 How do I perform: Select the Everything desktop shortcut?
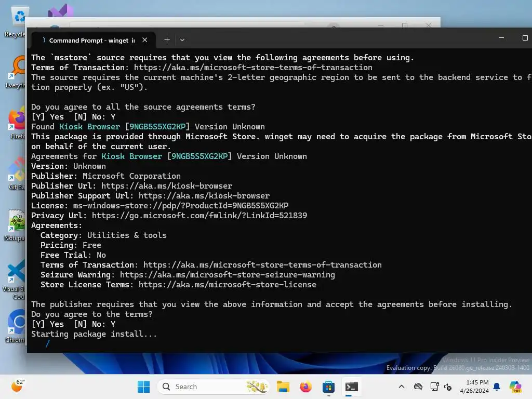tap(16, 73)
